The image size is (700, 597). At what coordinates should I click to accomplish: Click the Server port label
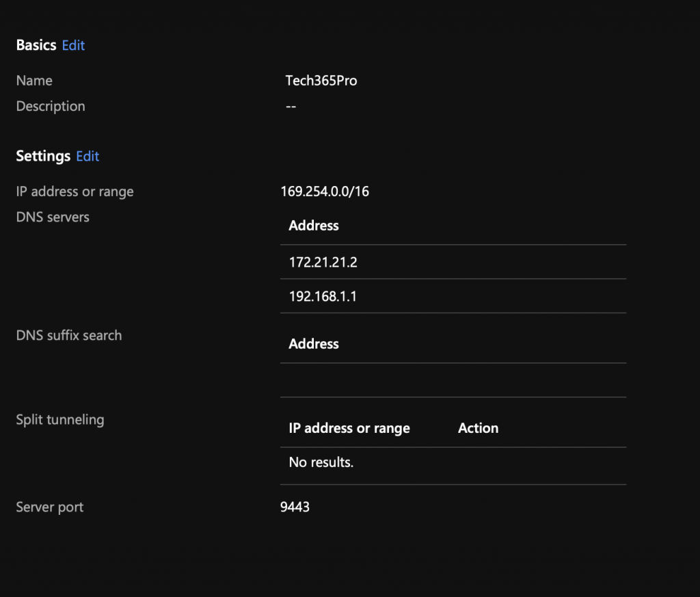click(50, 507)
